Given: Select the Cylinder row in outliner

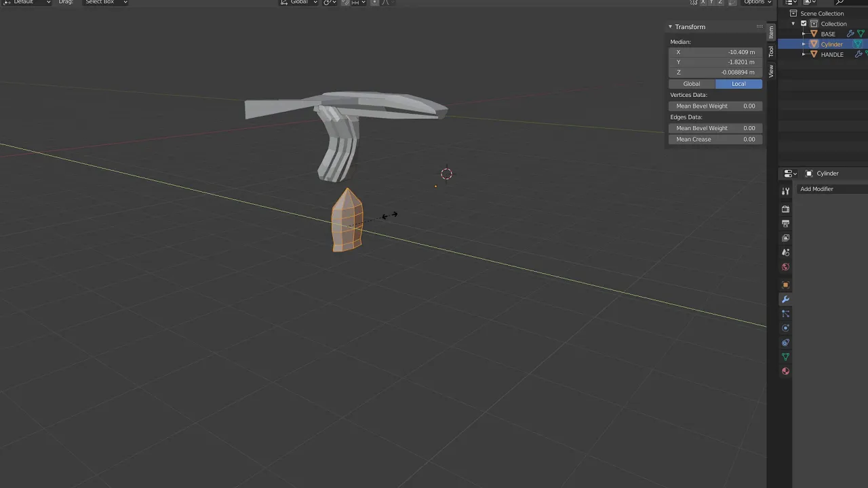Looking at the screenshot, I should (x=823, y=44).
